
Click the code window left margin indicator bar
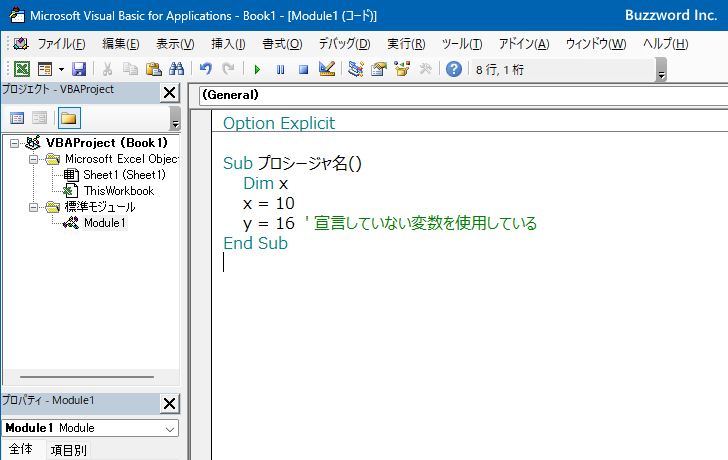coord(202,285)
